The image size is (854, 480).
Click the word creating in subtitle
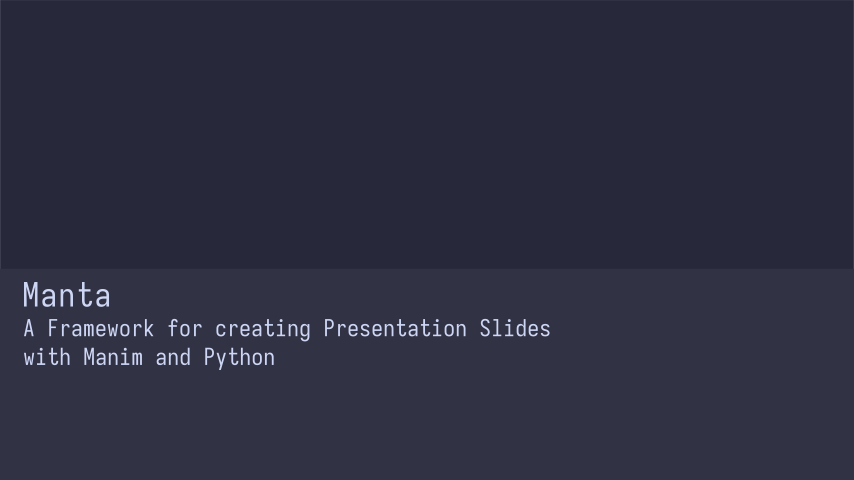[263, 330]
